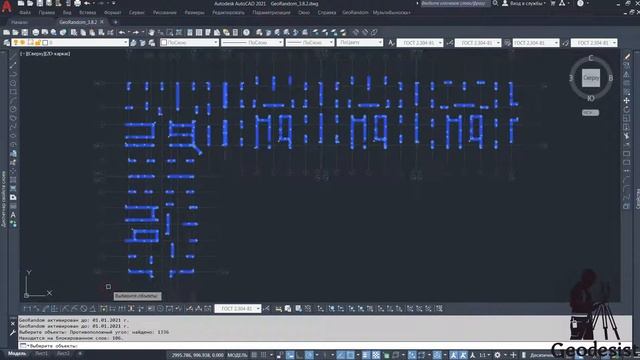The image size is (640, 360).
Task: Open the GeoRandom menu
Action: [x=355, y=13]
